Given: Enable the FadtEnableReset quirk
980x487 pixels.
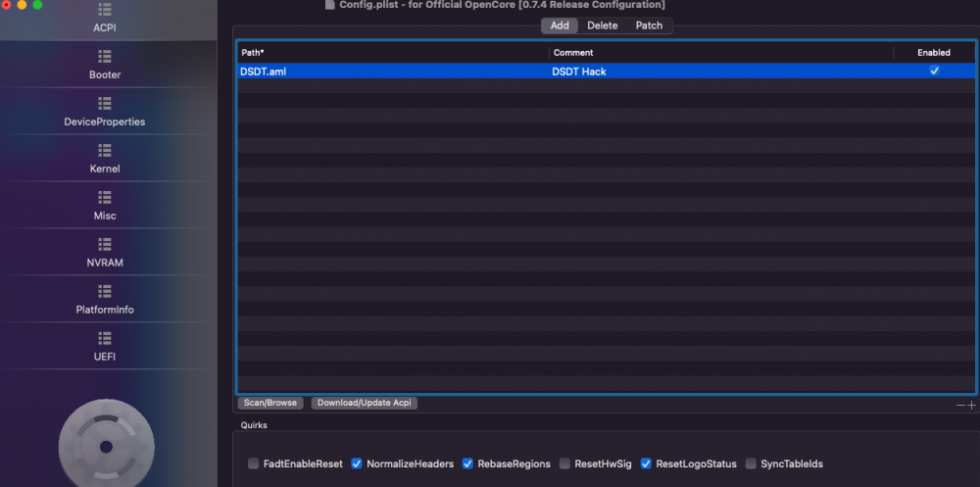Looking at the screenshot, I should [253, 463].
